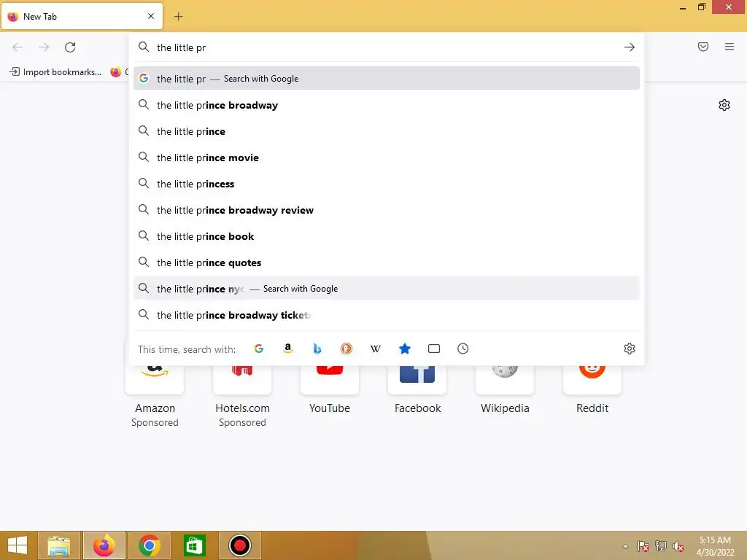Open the Windows Start button

click(x=18, y=545)
